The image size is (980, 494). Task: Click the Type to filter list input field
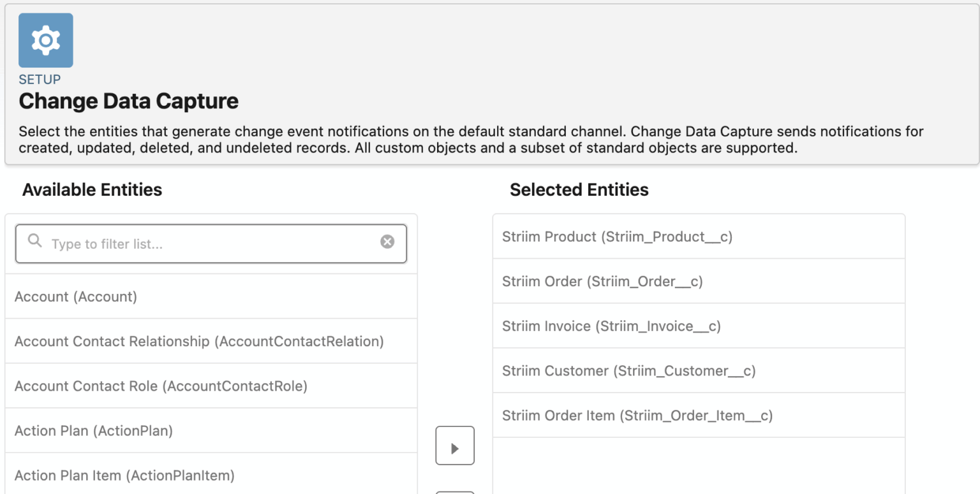pyautogui.click(x=211, y=243)
